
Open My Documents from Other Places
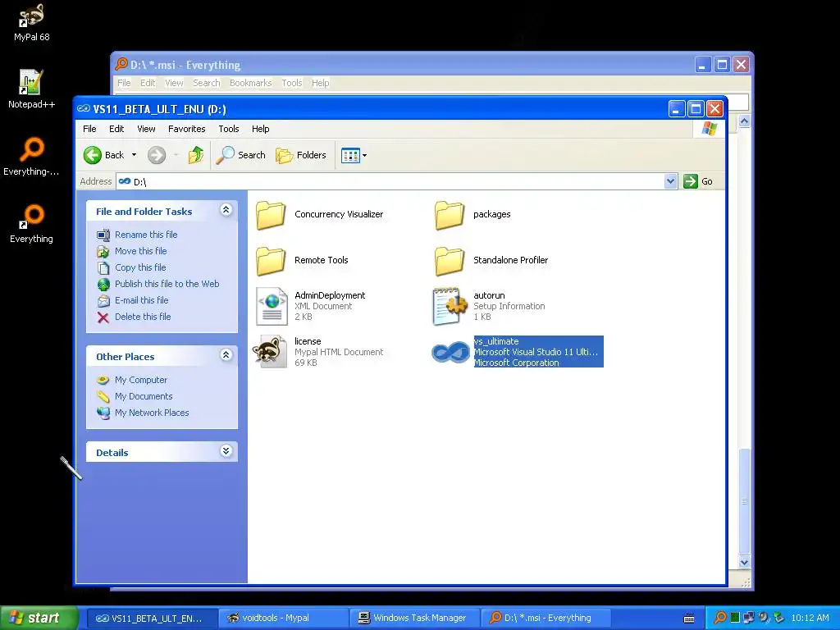(x=144, y=396)
